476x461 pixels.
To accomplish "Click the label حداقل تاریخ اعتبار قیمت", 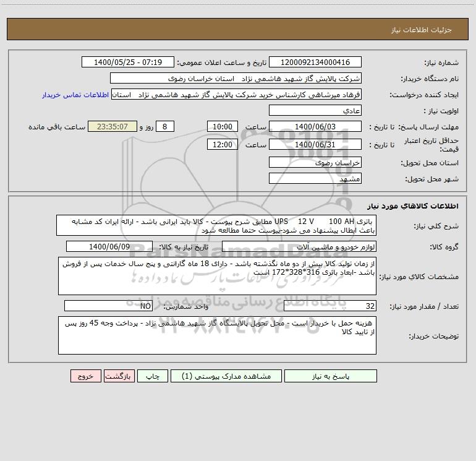I will (431, 145).
